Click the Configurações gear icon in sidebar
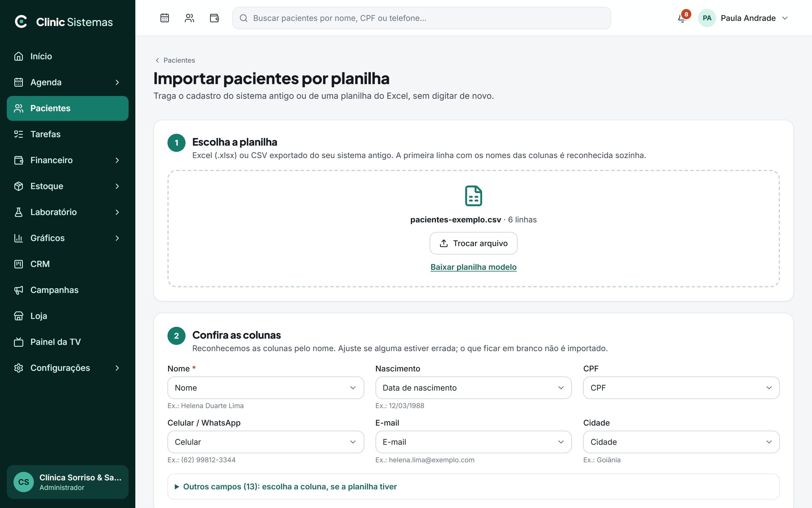This screenshot has height=508, width=812. coord(19,367)
